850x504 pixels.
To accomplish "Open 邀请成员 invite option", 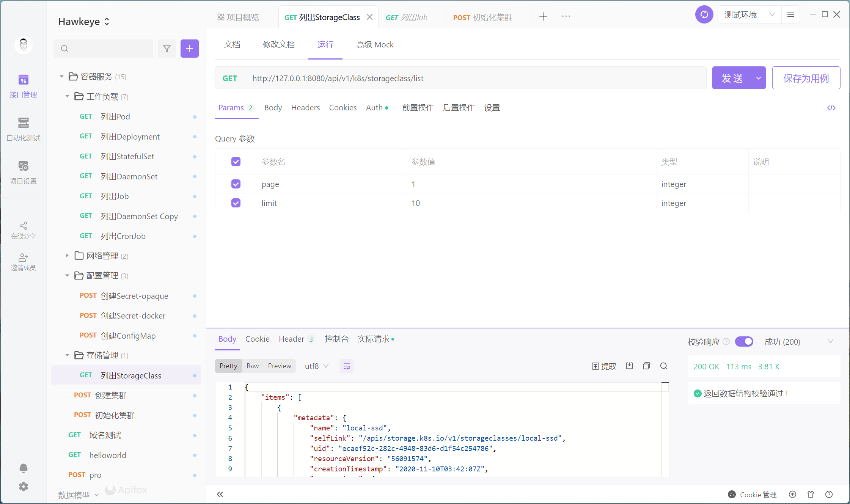I will 23,262.
